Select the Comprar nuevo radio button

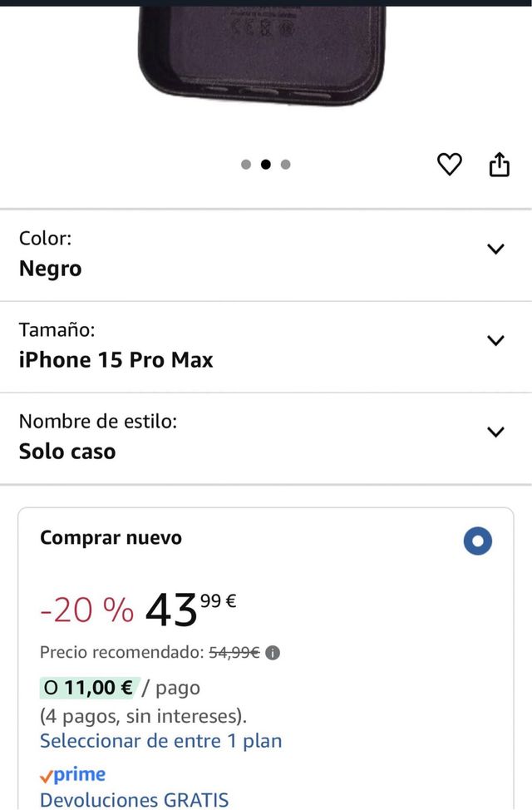click(477, 541)
